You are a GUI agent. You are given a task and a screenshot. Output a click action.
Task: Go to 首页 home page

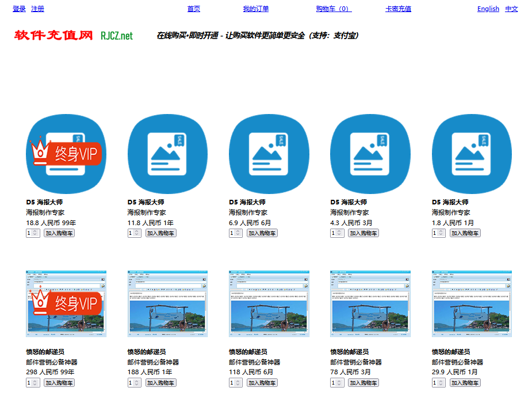point(194,9)
